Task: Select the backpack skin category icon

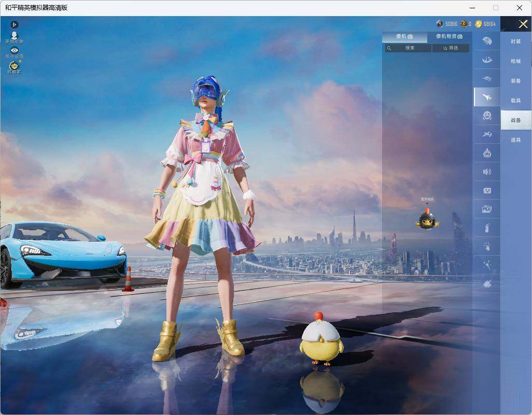Action: (487, 41)
